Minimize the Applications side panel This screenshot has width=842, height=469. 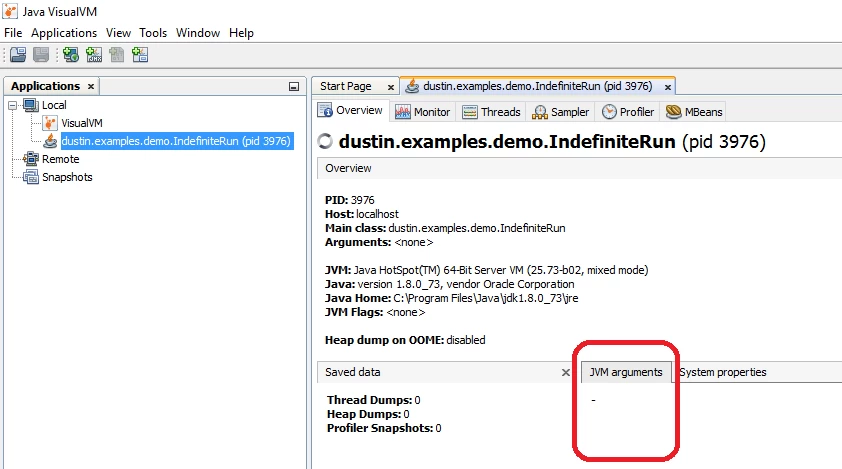click(294, 86)
